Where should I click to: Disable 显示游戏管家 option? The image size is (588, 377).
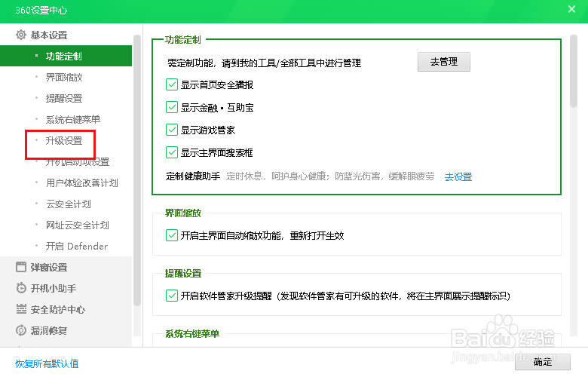point(172,130)
